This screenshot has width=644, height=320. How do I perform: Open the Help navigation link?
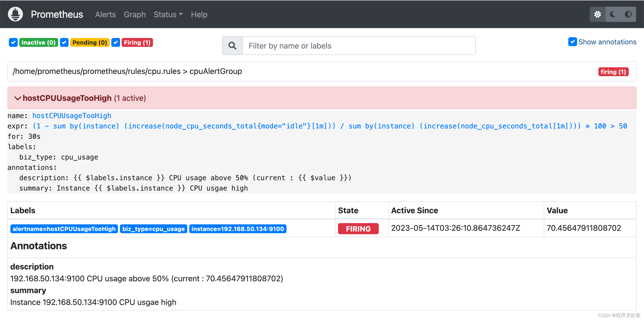pyautogui.click(x=199, y=15)
